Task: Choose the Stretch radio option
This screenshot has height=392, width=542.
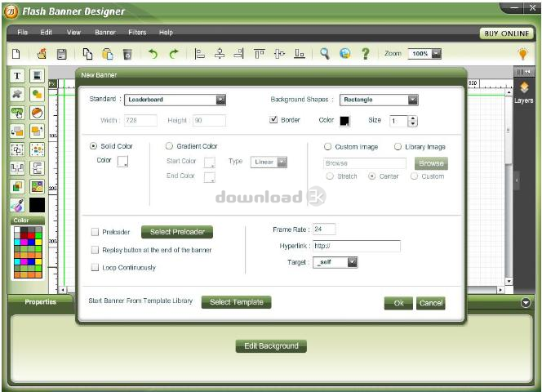Action: click(330, 176)
